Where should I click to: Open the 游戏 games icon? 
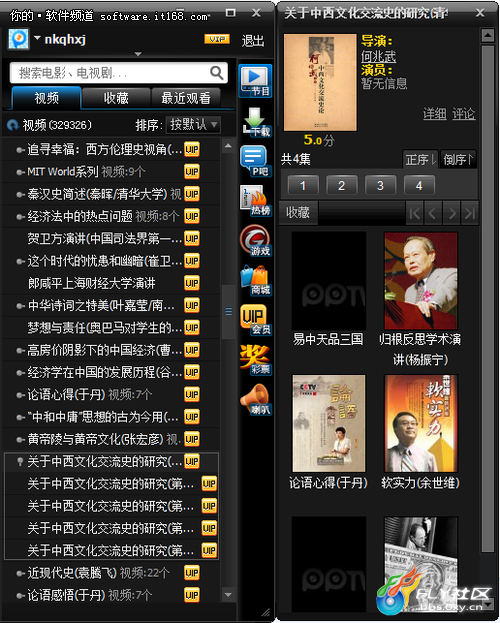click(x=256, y=240)
